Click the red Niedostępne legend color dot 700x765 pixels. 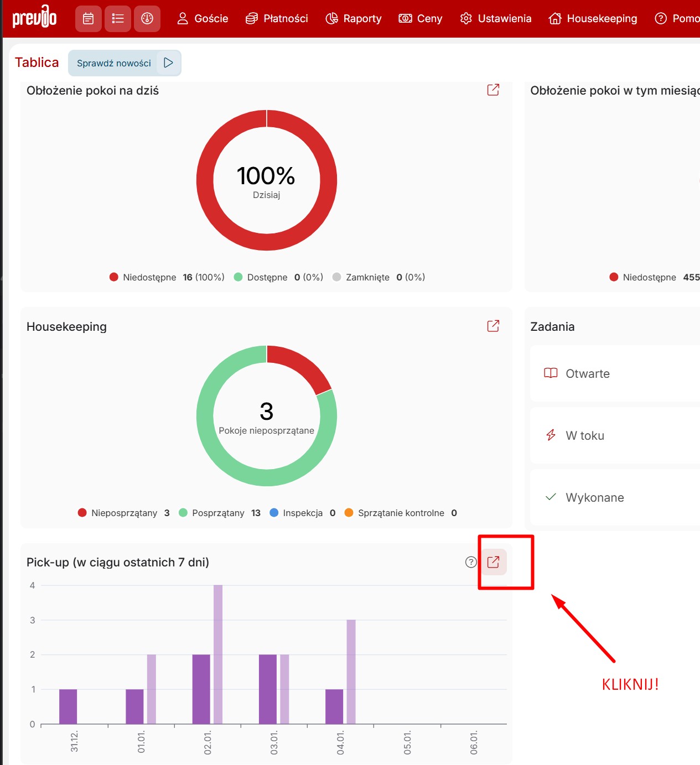[114, 277]
